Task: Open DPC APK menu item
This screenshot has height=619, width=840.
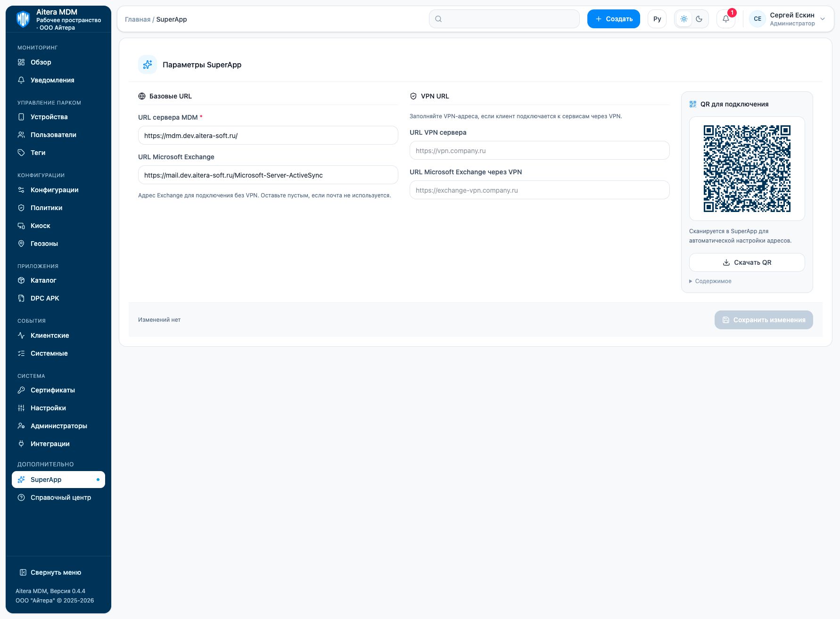Action: [x=58, y=298]
